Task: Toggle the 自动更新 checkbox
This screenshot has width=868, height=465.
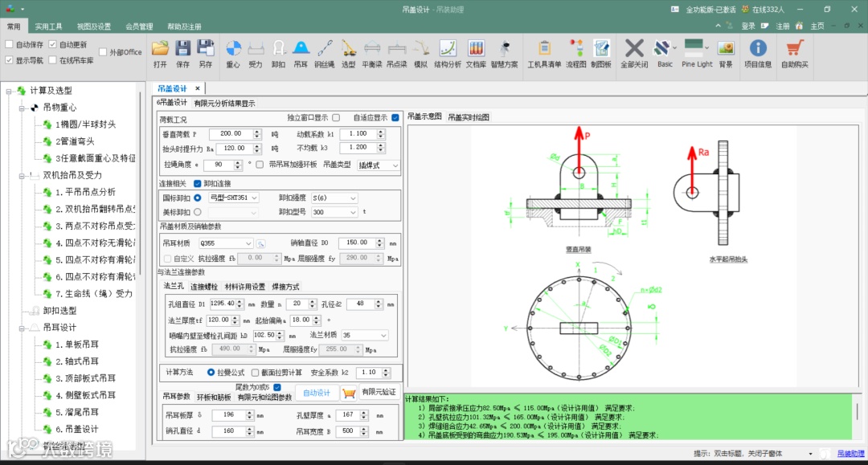Action: (x=52, y=44)
